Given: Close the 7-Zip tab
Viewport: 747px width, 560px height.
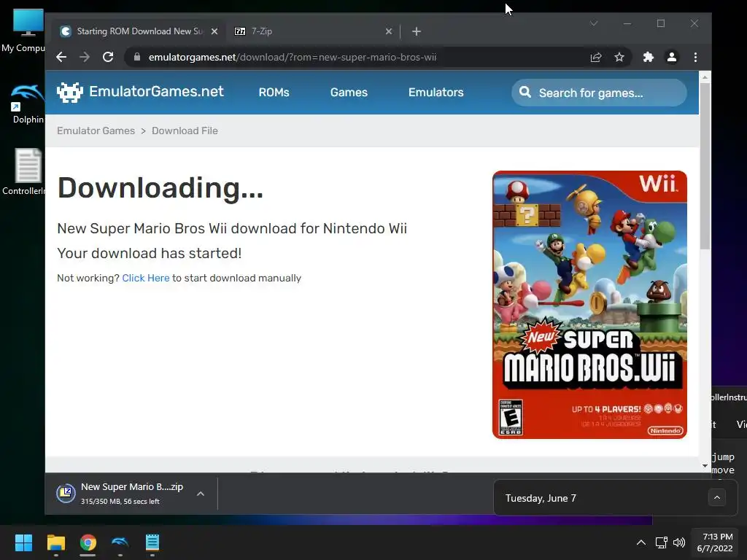Looking at the screenshot, I should (389, 31).
